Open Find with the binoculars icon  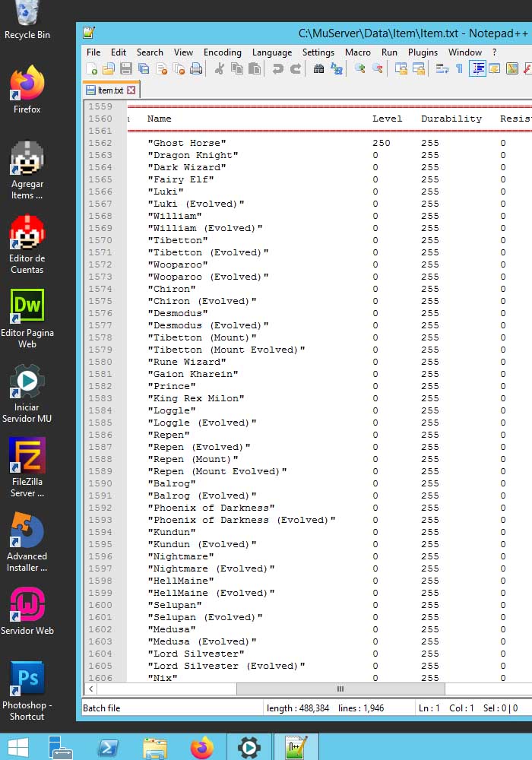coord(318,69)
